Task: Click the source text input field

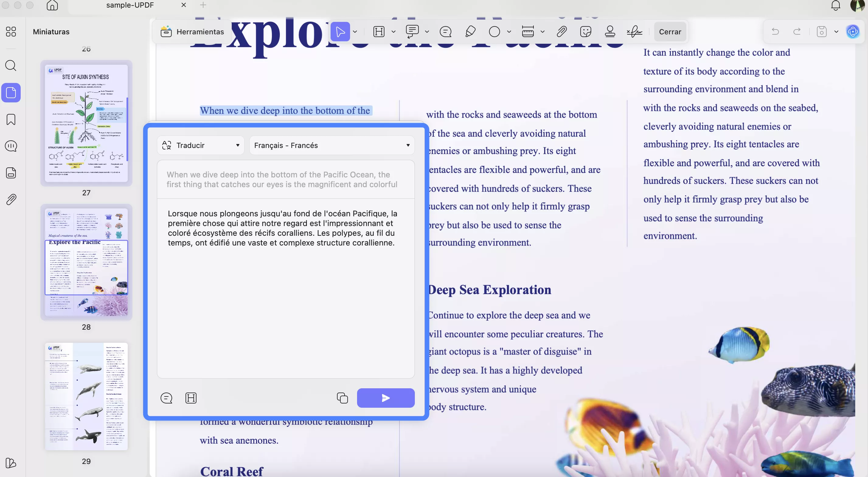Action: click(285, 180)
